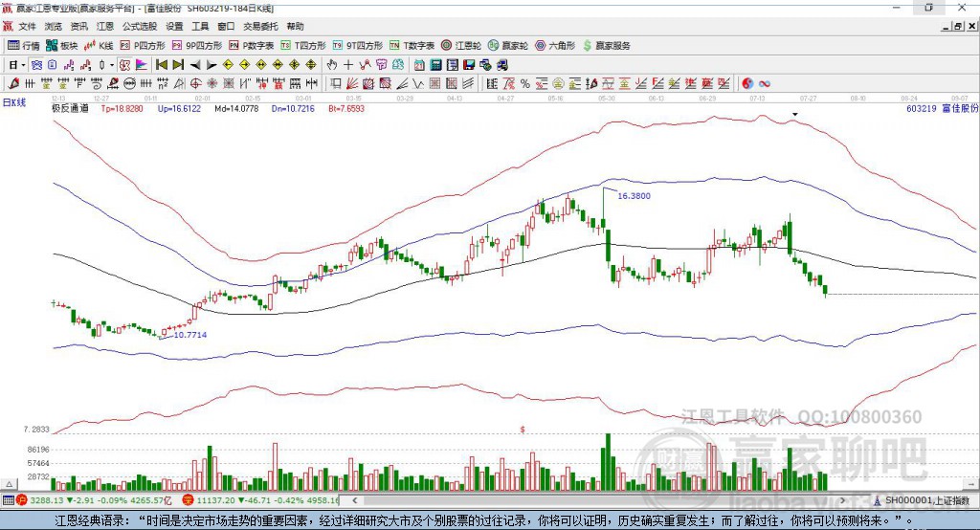The image size is (980, 530).
Task: Open the 六角形 hexagon tool
Action: tap(555, 46)
